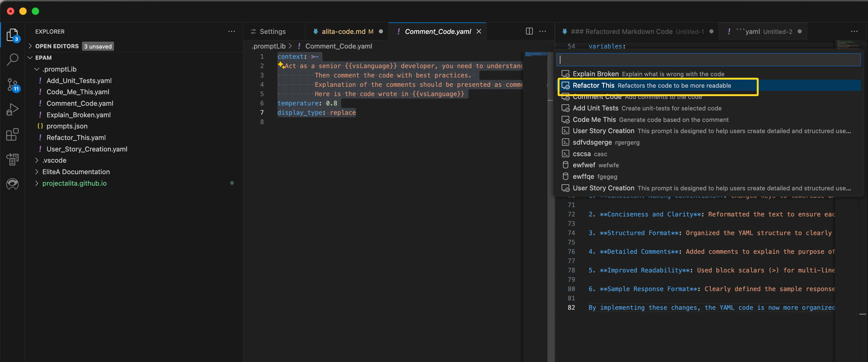Click Comment_Code.yaml breadcrumb segment
The width and height of the screenshot is (868, 362).
pyautogui.click(x=339, y=46)
